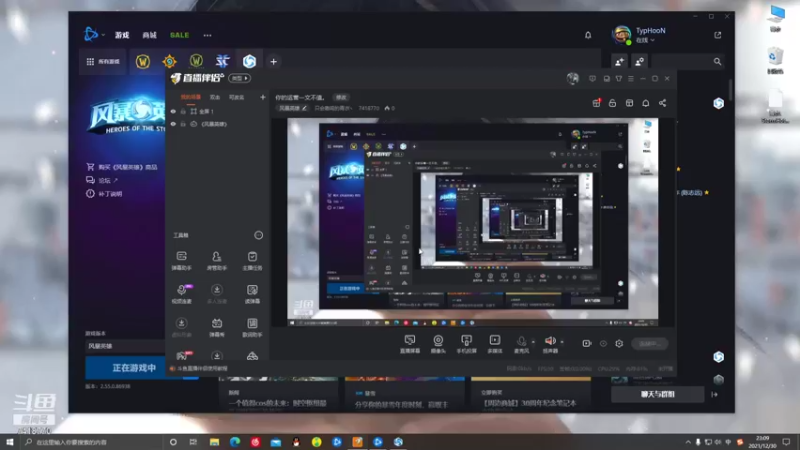The height and width of the screenshot is (450, 800).
Task: Switch to the third scene tab
Action: [236, 97]
